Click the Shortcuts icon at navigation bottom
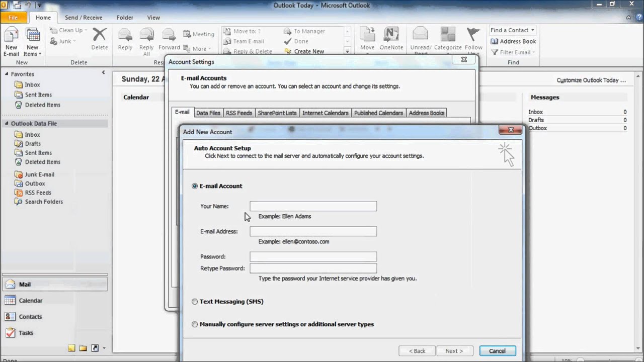 coord(95,348)
